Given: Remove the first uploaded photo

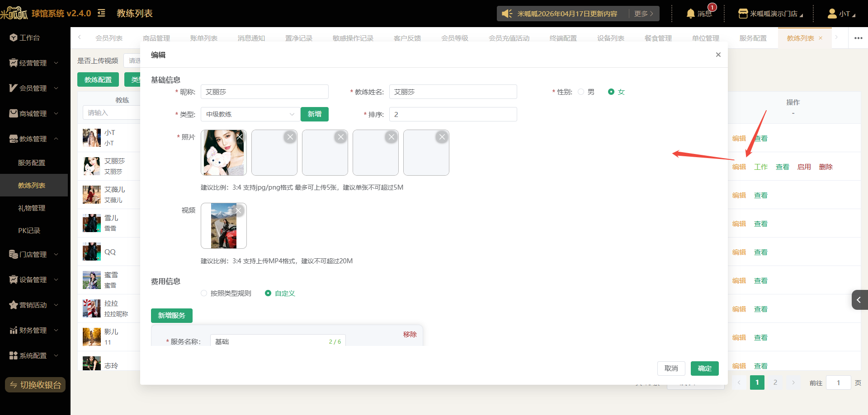Looking at the screenshot, I should (240, 136).
